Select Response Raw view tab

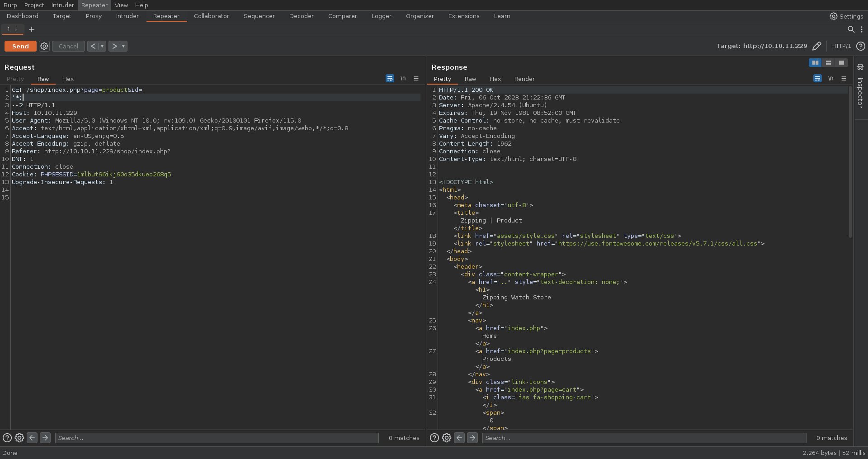click(x=470, y=79)
